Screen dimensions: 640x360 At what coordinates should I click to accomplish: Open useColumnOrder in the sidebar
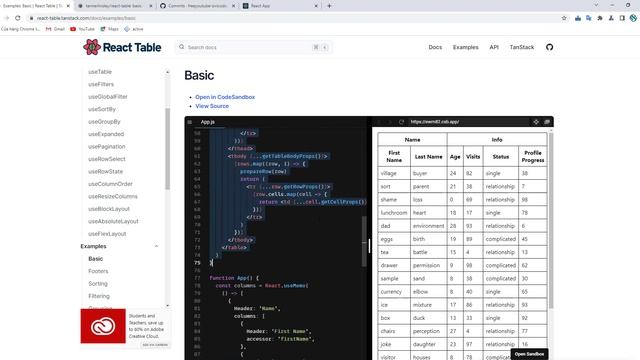[111, 184]
